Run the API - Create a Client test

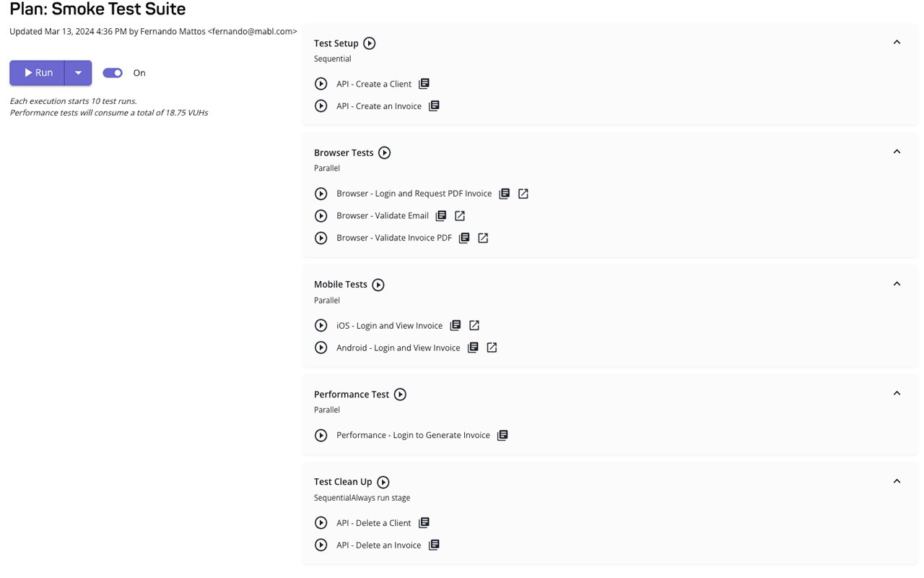coord(321,83)
